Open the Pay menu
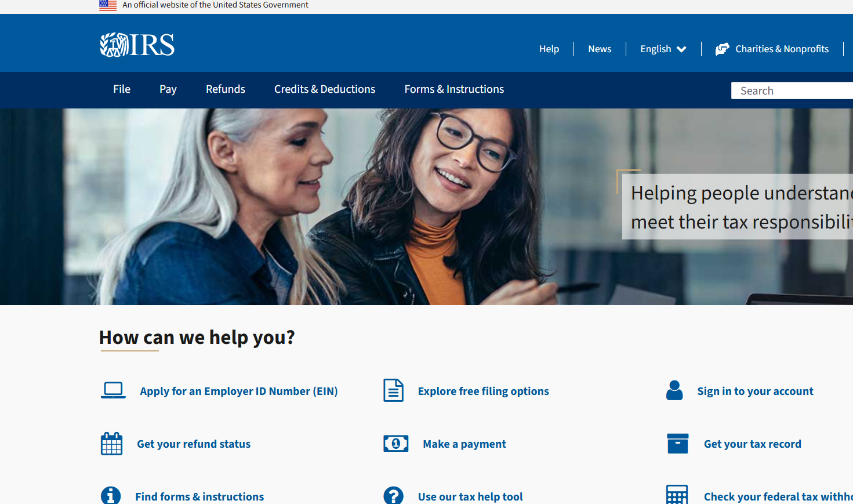 tap(168, 89)
